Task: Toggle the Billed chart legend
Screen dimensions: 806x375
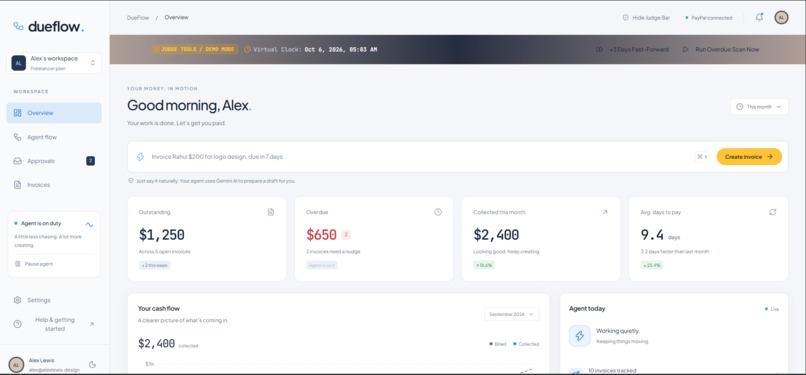Action: point(498,344)
